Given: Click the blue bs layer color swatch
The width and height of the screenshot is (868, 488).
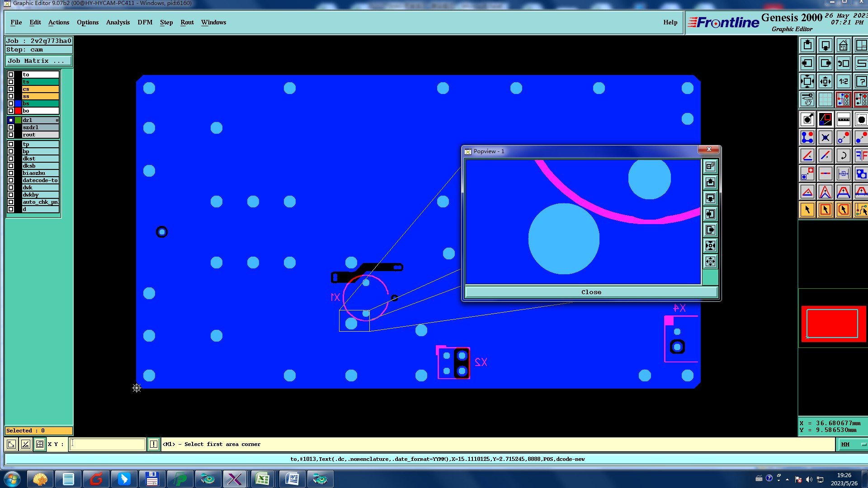Looking at the screenshot, I should click(x=18, y=103).
